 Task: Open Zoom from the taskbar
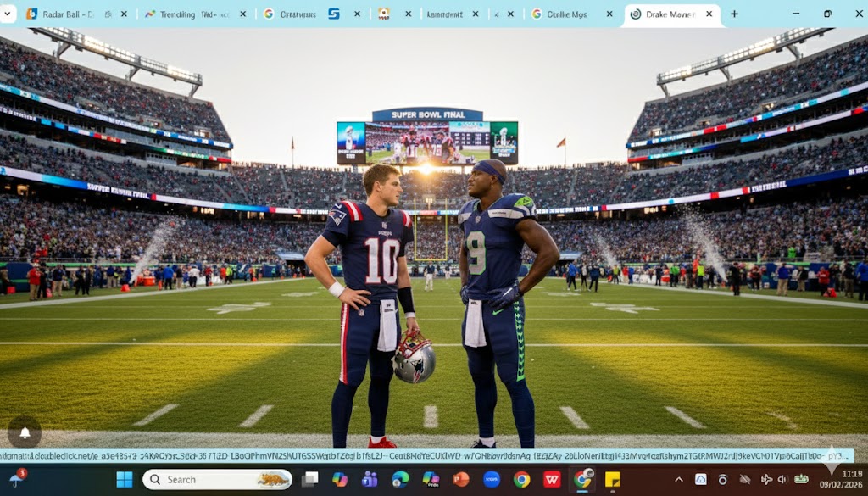pos(492,479)
